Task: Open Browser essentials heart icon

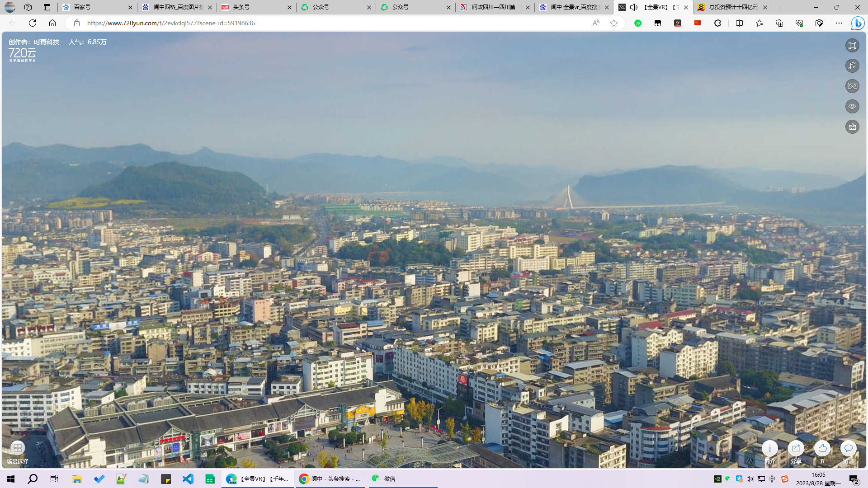Action: coord(799,23)
